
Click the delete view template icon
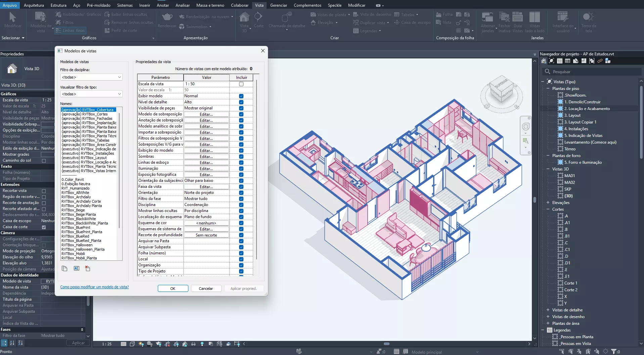coord(88,268)
